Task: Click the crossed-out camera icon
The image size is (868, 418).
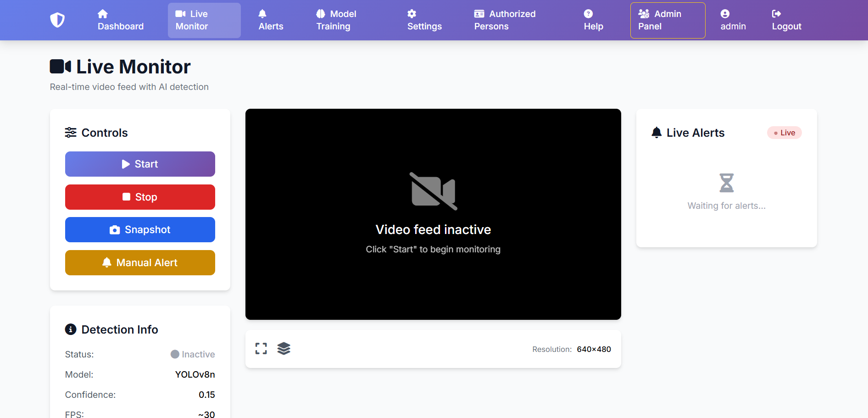Action: pos(433,191)
